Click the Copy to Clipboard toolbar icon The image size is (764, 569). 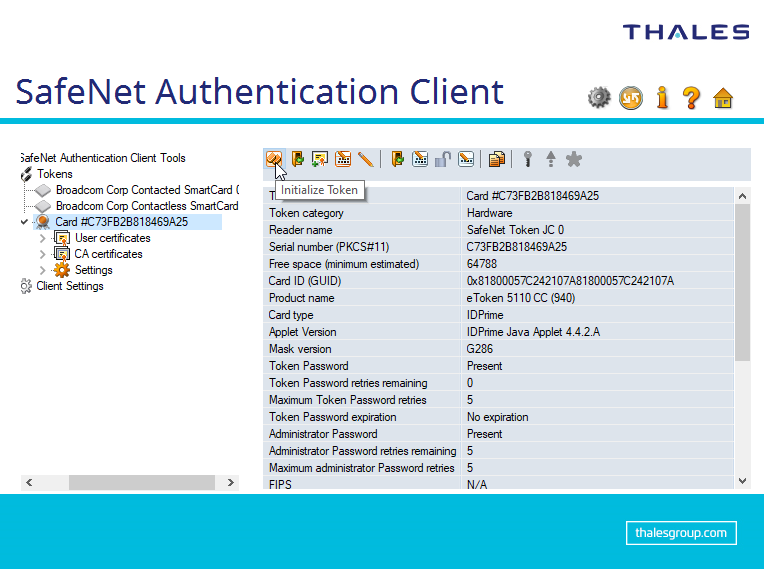point(497,159)
